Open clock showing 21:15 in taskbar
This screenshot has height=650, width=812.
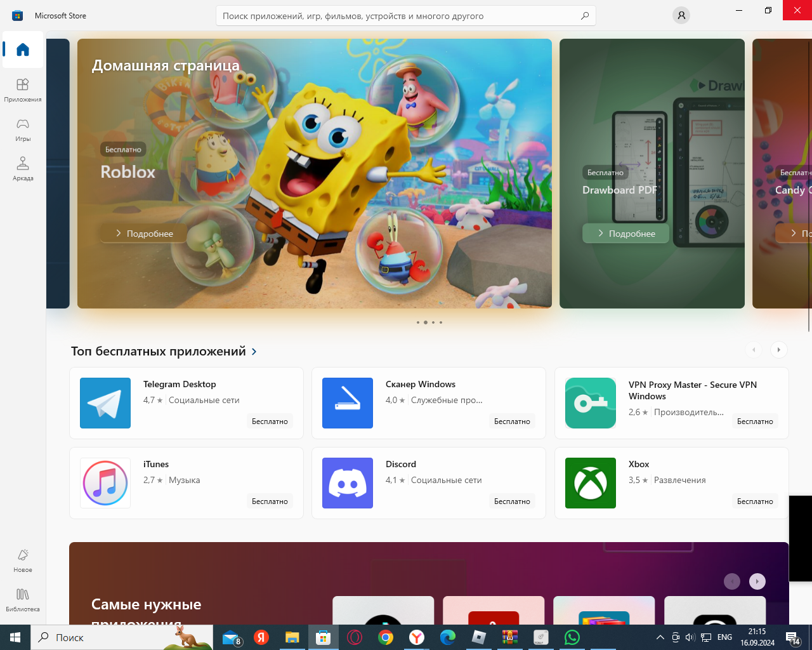(757, 637)
